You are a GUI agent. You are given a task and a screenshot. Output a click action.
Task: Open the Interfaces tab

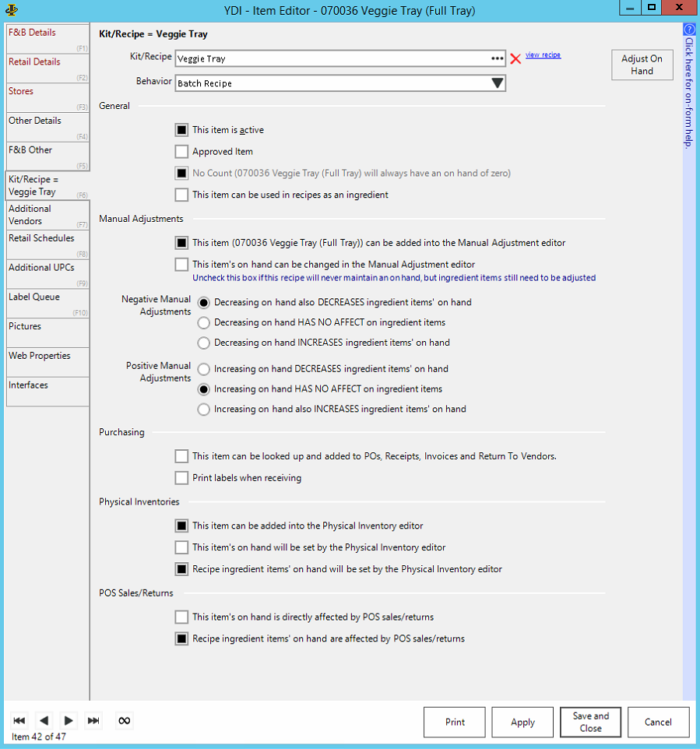click(x=47, y=392)
